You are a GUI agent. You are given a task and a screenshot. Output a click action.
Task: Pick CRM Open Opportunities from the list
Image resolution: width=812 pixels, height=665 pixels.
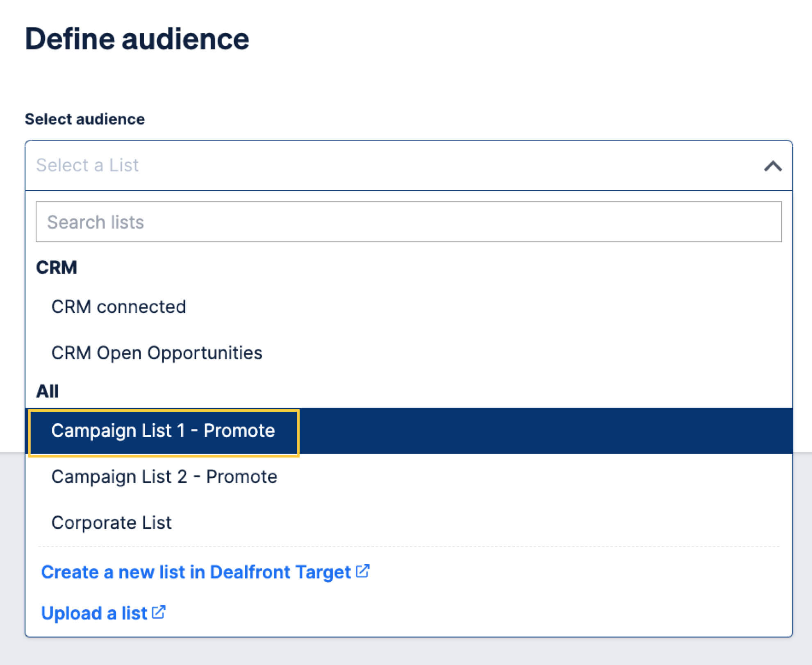(157, 352)
